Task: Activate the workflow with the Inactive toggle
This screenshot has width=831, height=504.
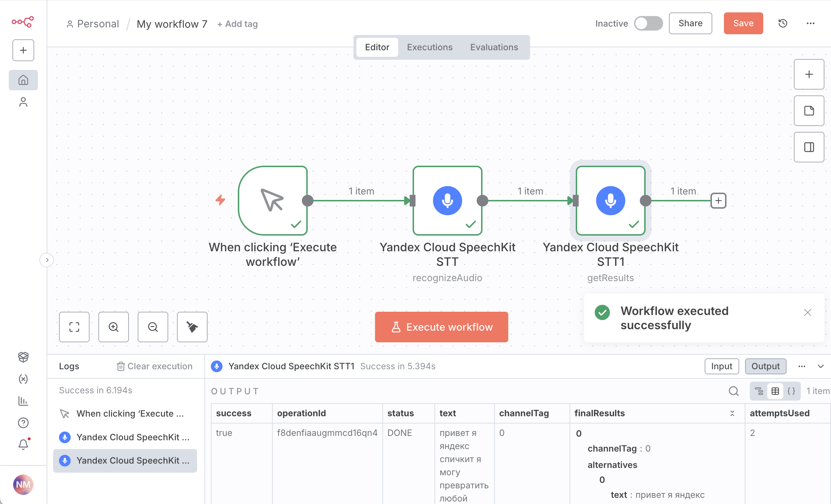Action: coord(649,23)
